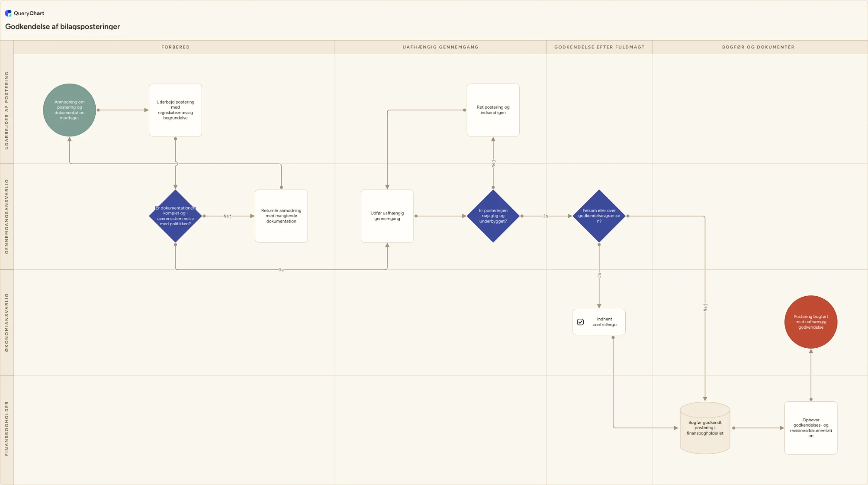868x485 pixels.
Task: Select the Udfør uafhængig gennemgang task
Action: [387, 216]
